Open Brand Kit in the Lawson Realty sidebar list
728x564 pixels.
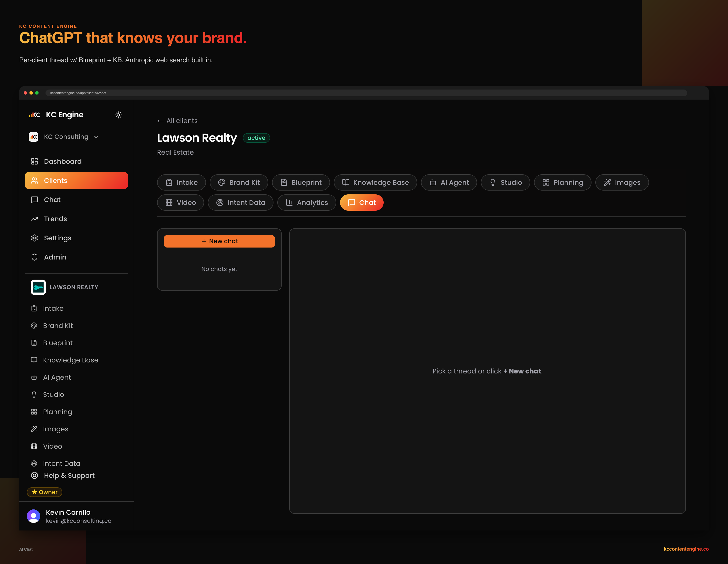click(76, 326)
